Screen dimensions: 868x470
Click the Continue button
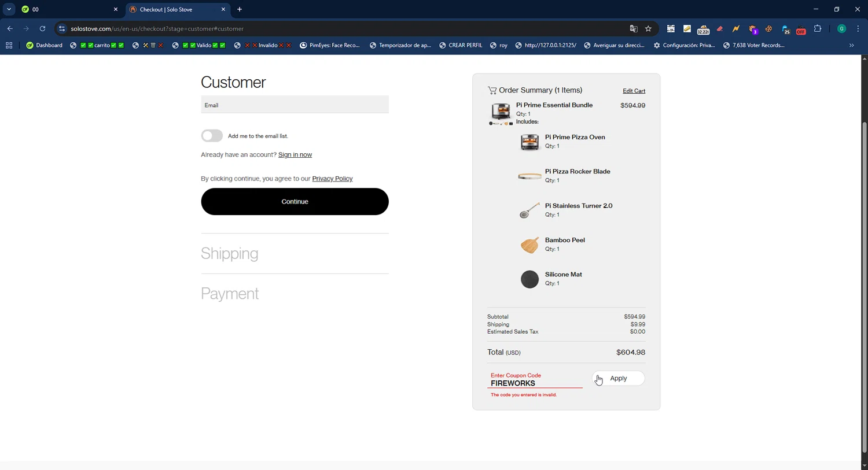[295, 201]
